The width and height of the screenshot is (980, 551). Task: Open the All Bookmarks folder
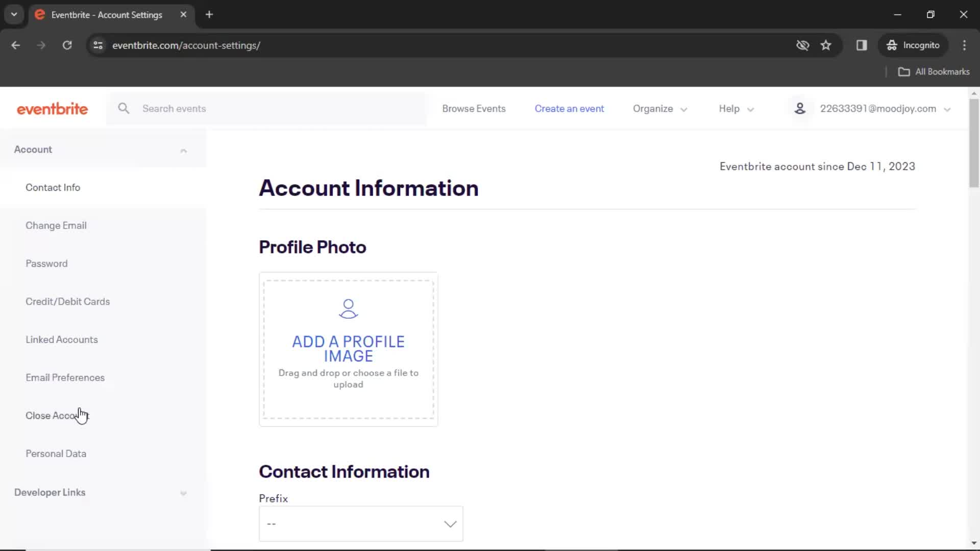[x=934, y=72]
